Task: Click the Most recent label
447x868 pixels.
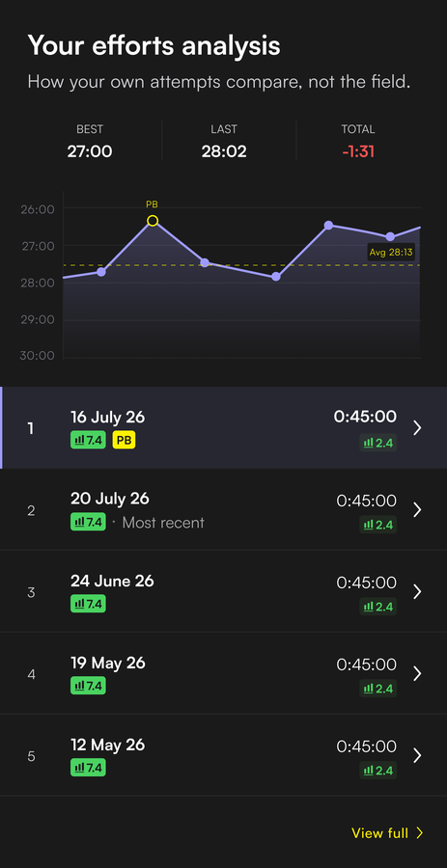Action: 163,522
